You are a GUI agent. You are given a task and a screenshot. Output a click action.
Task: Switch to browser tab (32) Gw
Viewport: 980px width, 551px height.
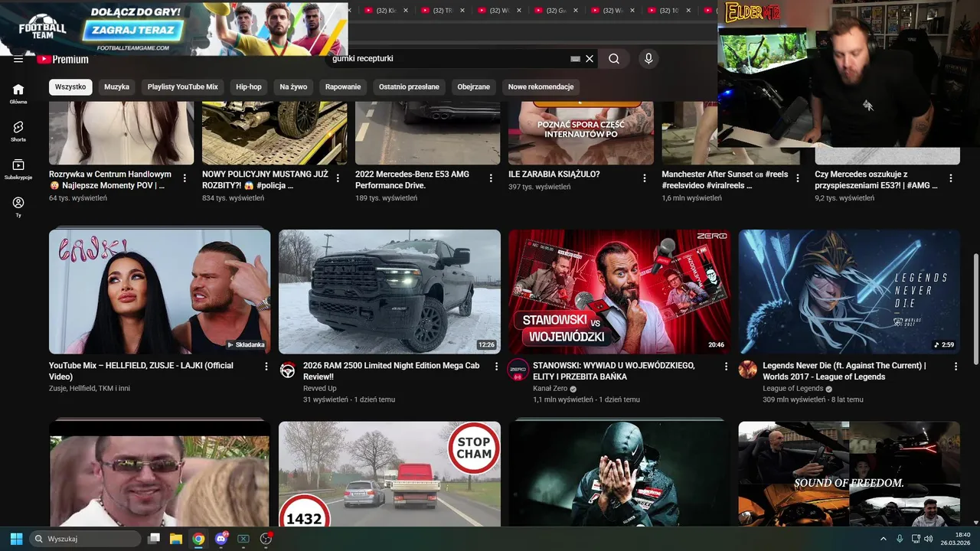point(556,11)
